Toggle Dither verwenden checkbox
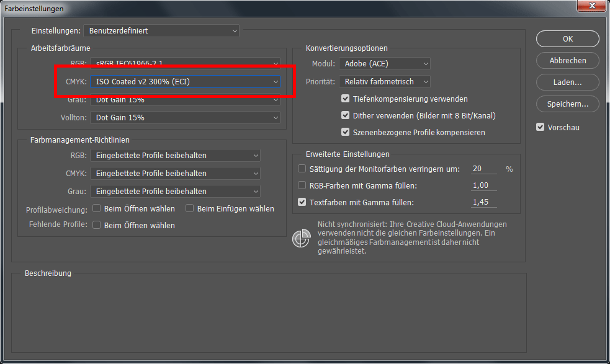610x364 pixels. point(346,115)
